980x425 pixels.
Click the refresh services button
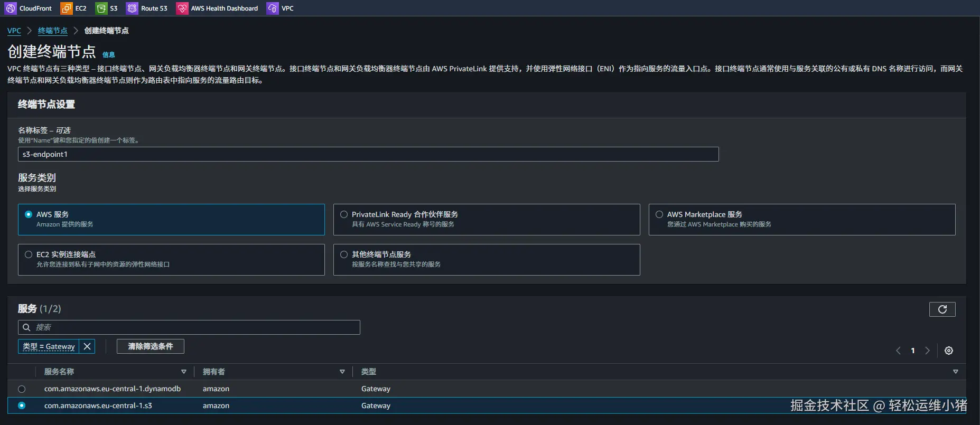pos(942,309)
